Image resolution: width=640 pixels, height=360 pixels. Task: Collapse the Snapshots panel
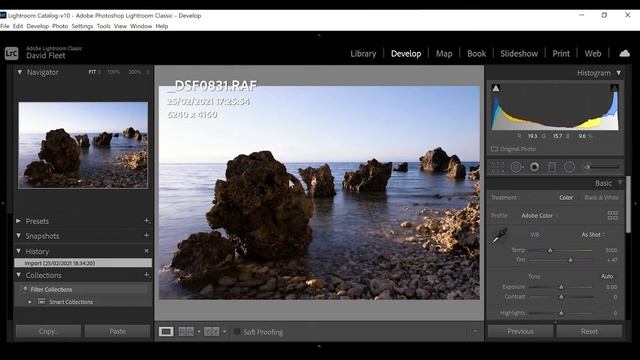click(18, 236)
